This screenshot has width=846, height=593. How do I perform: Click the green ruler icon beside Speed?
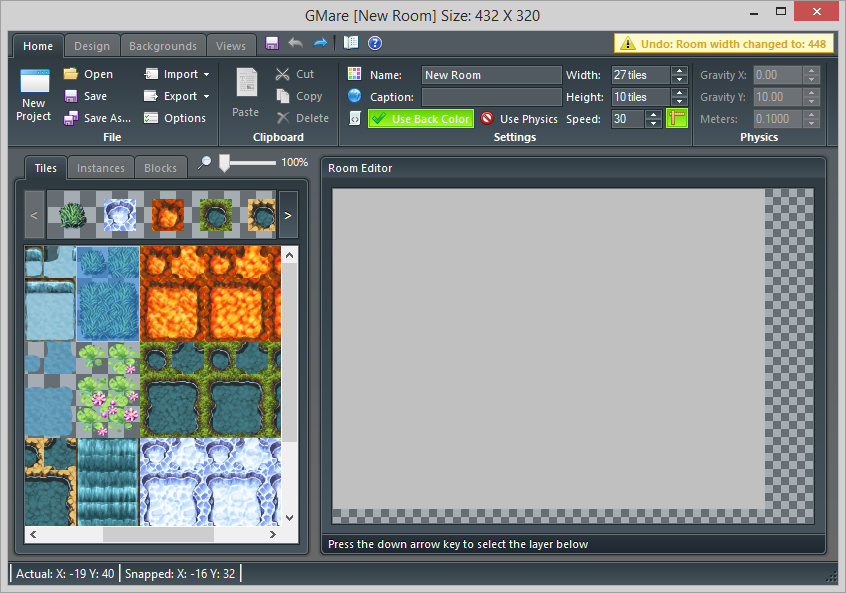point(677,118)
